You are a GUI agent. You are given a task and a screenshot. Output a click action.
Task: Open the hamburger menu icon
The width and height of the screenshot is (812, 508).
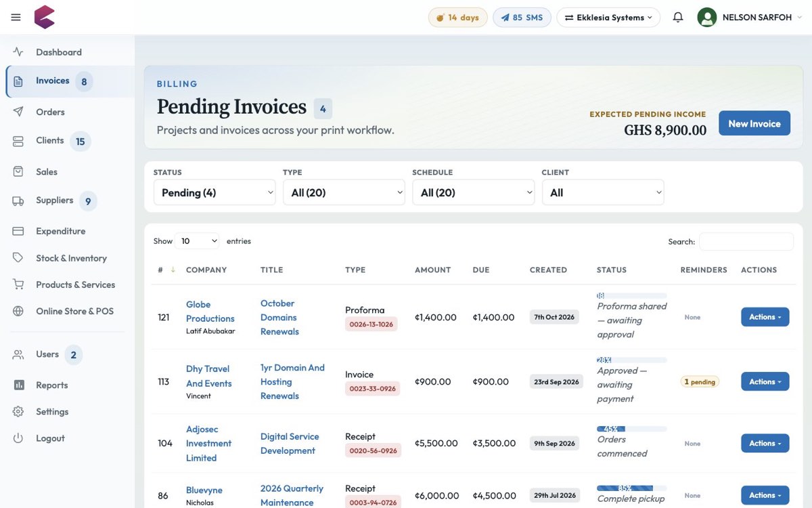click(16, 18)
